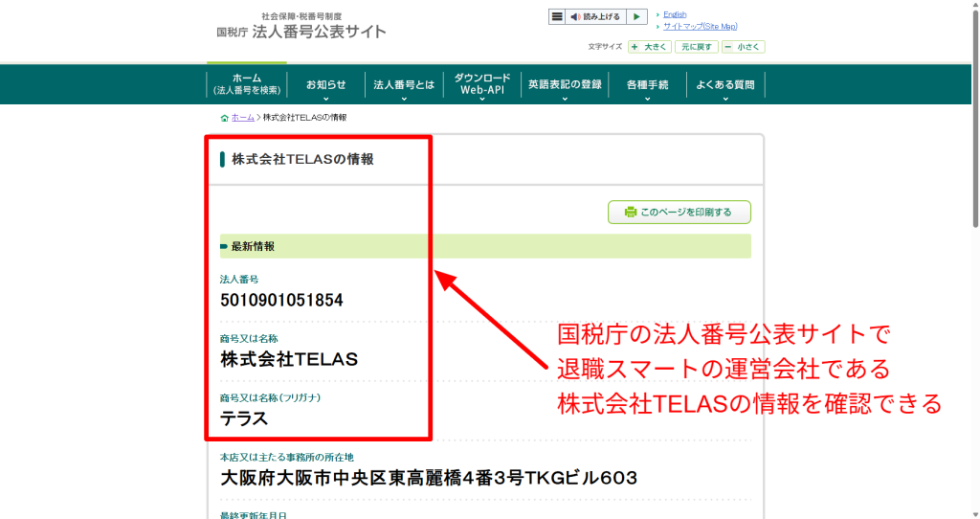This screenshot has width=980, height=519.
Task: Open the read-aloud hamburger menu icon
Action: pyautogui.click(x=557, y=17)
